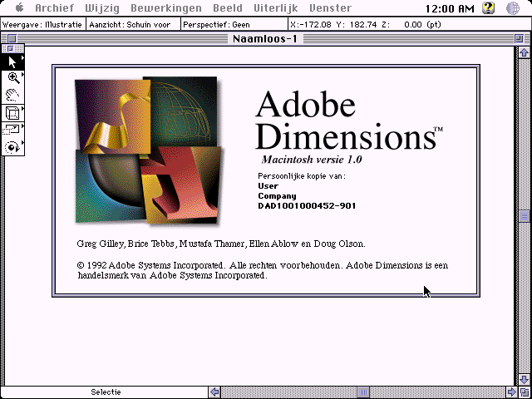Click the Selectie status field

coord(106,392)
